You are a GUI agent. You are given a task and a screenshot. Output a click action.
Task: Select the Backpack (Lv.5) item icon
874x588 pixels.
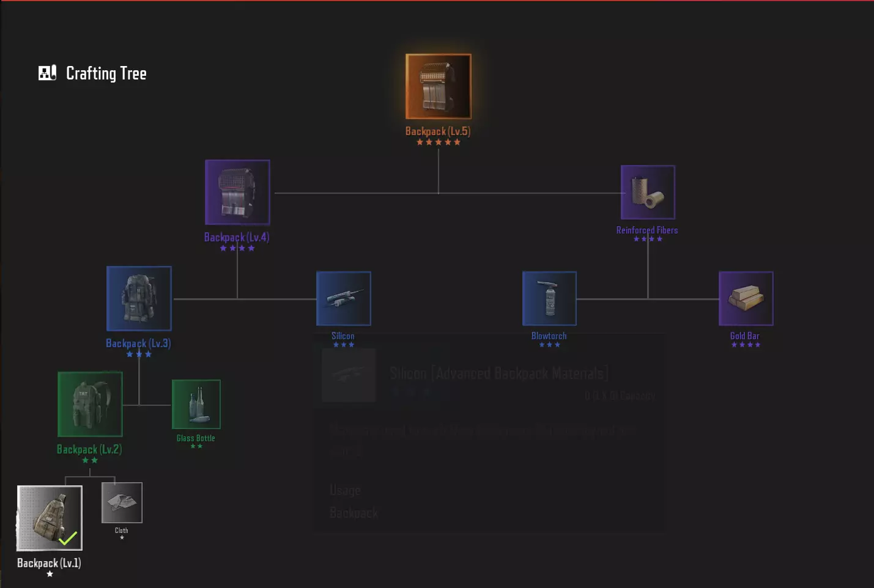point(439,87)
